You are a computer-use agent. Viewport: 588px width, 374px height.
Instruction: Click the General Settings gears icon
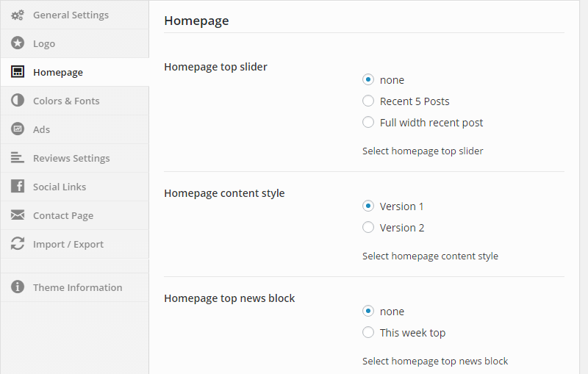click(x=18, y=15)
